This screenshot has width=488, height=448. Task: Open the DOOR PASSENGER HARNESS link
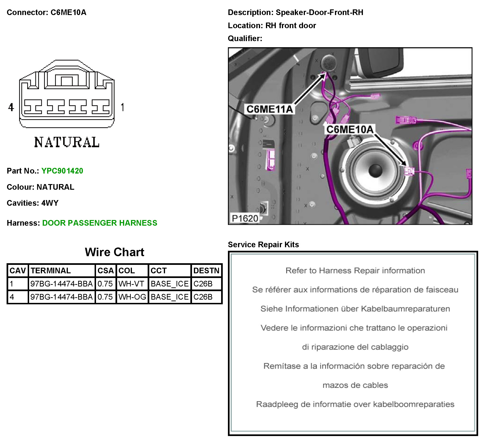100,223
